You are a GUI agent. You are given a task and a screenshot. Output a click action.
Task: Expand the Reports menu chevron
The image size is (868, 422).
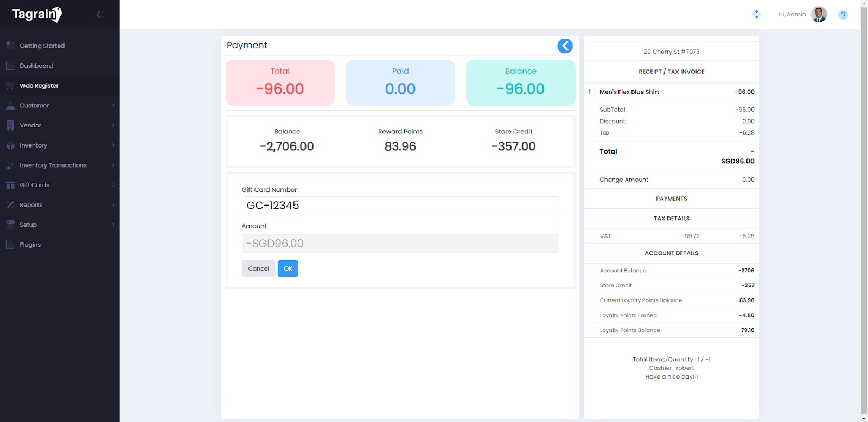point(113,205)
